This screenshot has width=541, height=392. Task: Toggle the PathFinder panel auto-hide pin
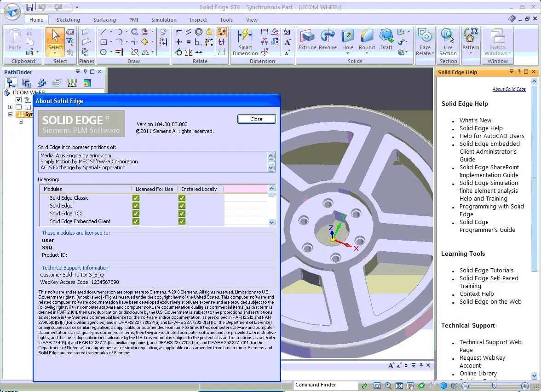click(85, 72)
